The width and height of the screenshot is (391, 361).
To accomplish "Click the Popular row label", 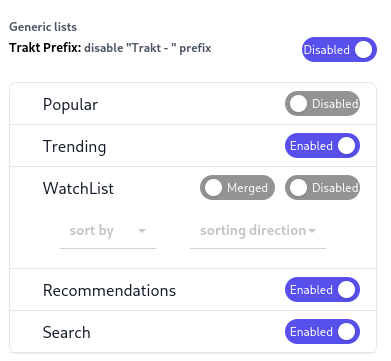I will tap(70, 105).
